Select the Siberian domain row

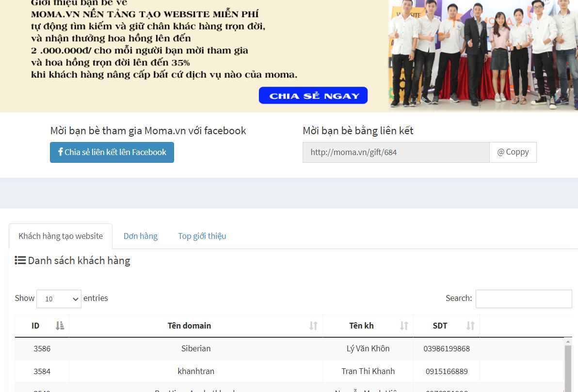(x=196, y=348)
